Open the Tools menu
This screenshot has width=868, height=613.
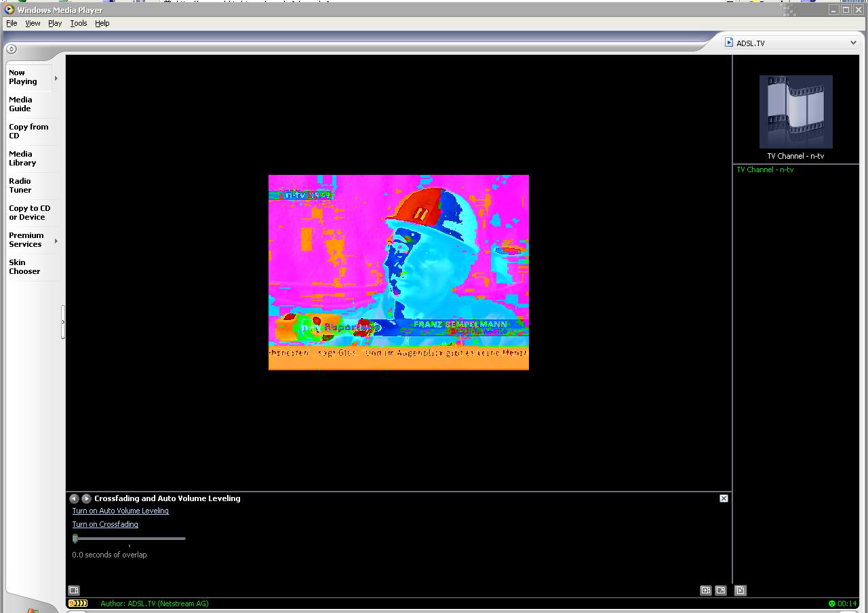pos(79,23)
